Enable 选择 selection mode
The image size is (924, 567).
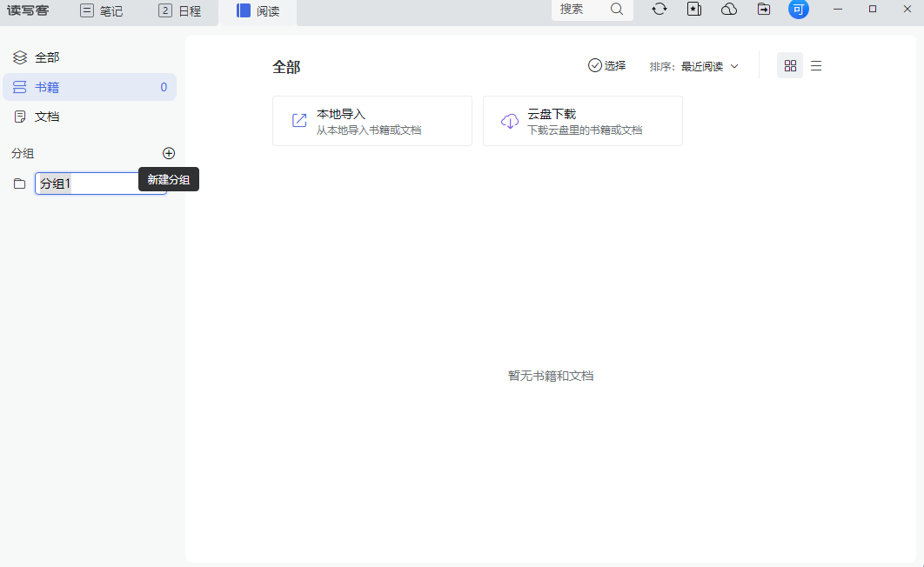click(607, 65)
